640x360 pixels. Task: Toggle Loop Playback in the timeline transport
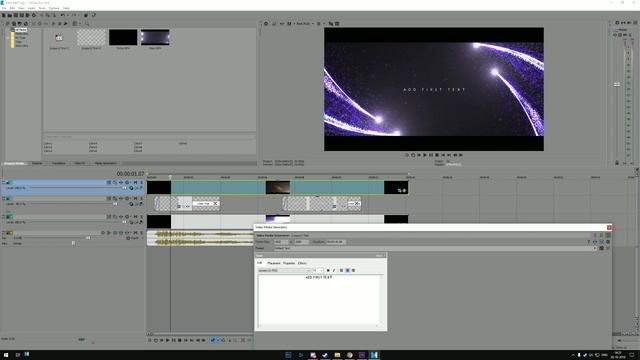156,340
